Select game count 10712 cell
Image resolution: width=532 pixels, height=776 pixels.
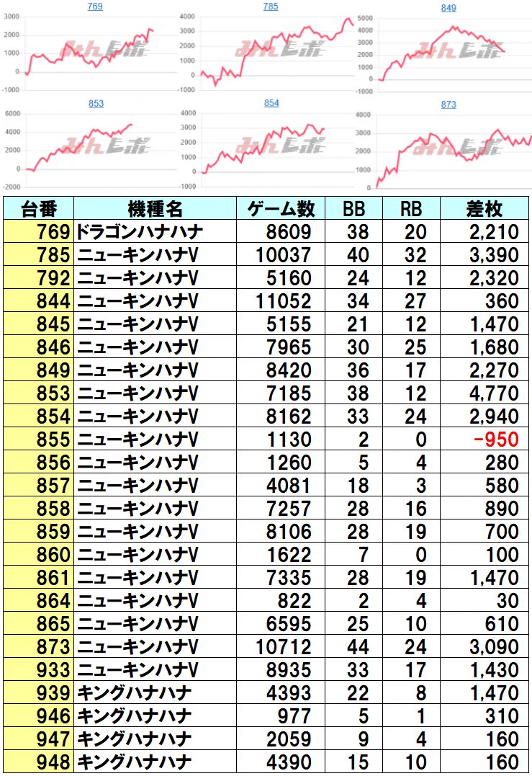[x=280, y=646]
